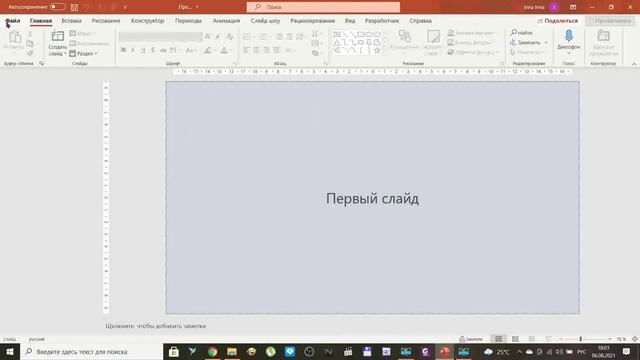Click the Найти button

[522, 33]
